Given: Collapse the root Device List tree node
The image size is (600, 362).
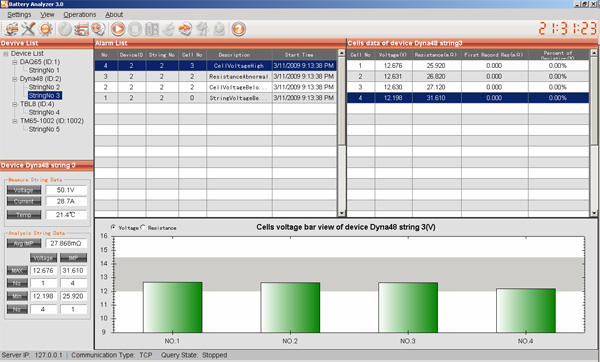Looking at the screenshot, I should [6, 54].
